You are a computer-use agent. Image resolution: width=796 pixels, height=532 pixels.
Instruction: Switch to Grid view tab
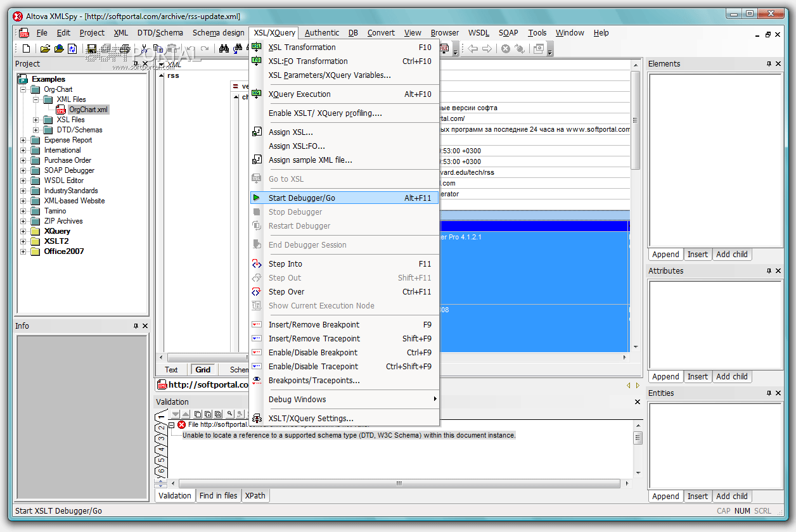203,370
